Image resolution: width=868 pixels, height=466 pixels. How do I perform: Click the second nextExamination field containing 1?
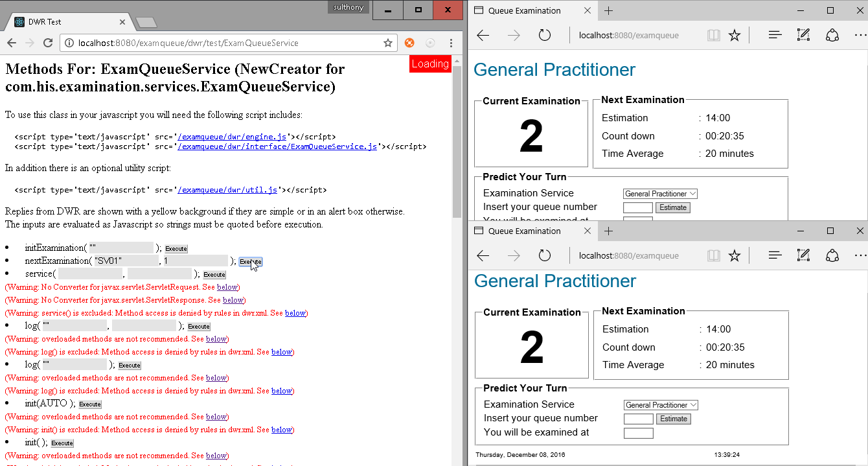point(196,261)
